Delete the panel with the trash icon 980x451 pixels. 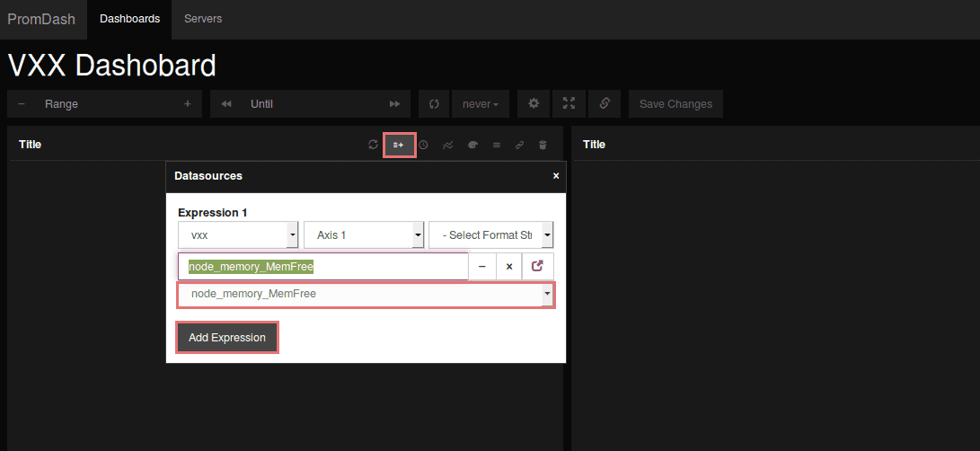[x=543, y=145]
